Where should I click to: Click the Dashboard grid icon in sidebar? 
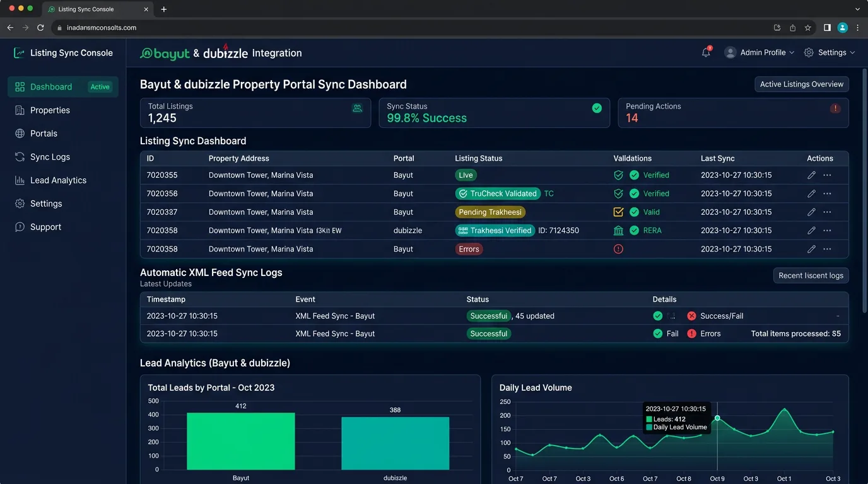pos(20,87)
